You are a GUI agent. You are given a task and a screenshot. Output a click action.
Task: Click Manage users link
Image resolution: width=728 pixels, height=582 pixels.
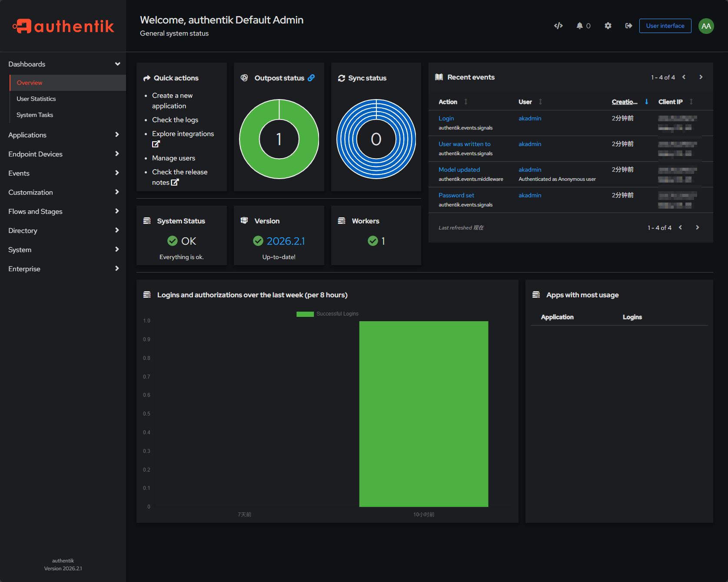tap(173, 158)
